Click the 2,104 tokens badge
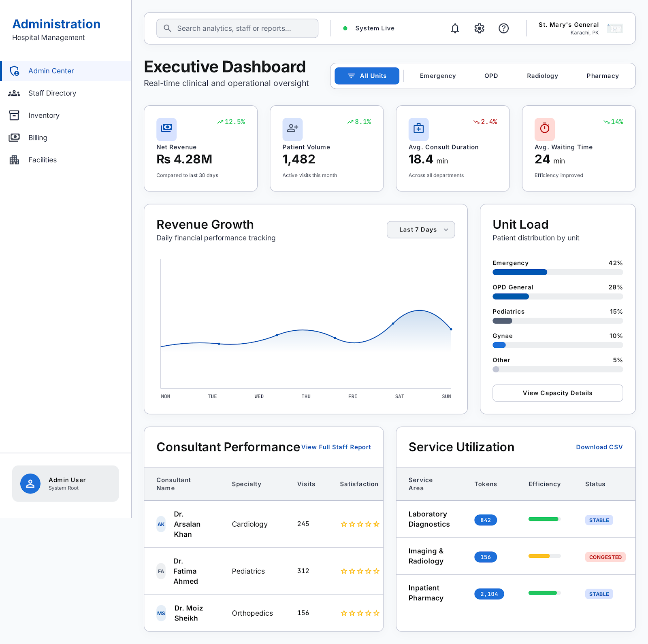The image size is (648, 644). click(489, 594)
